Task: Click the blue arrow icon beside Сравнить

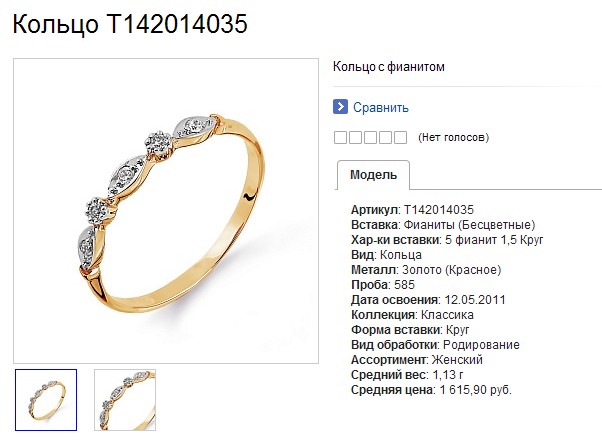Action: (x=340, y=107)
